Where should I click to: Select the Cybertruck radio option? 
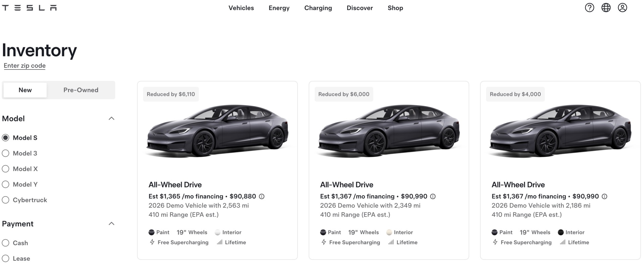pos(6,200)
